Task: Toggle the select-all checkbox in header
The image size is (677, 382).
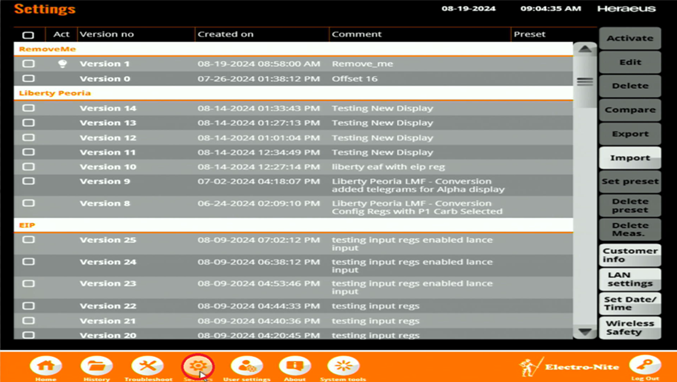Action: (28, 35)
